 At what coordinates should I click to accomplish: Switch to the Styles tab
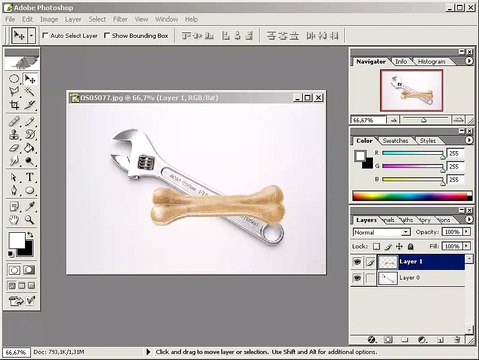click(427, 141)
